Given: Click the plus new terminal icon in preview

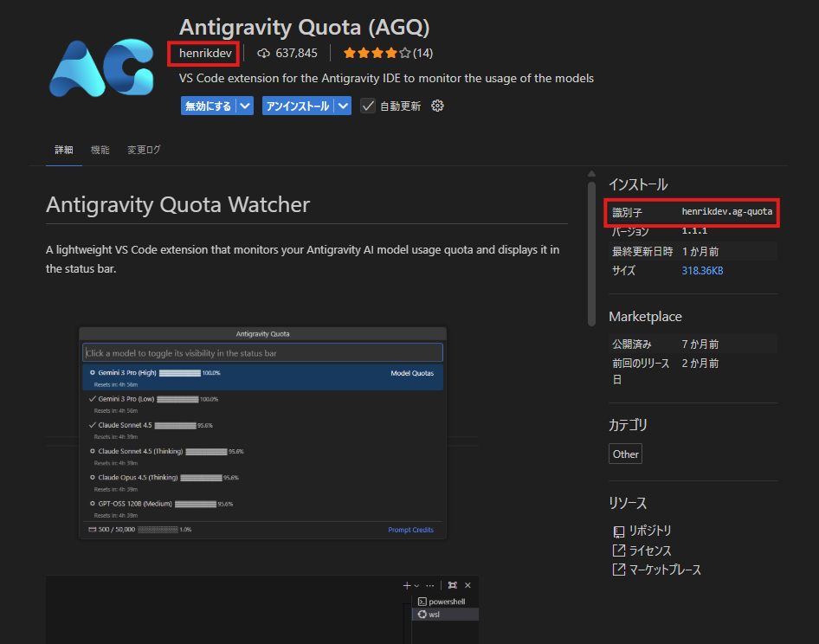Looking at the screenshot, I should pos(407,585).
